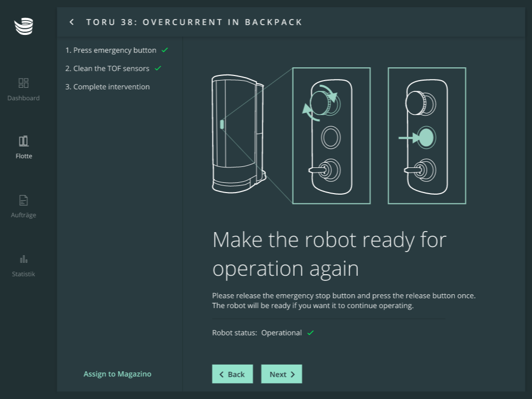
Task: Click the green check next to Operational
Action: [310, 333]
